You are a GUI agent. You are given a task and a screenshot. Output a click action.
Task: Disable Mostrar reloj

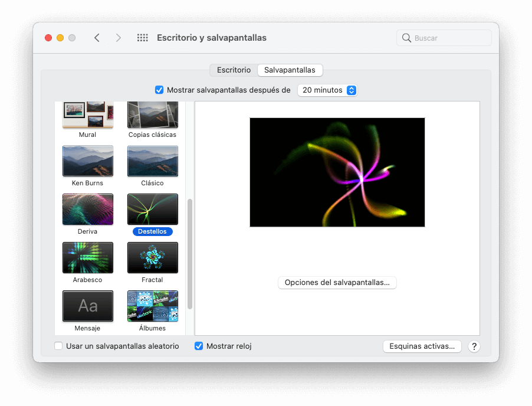click(x=199, y=346)
